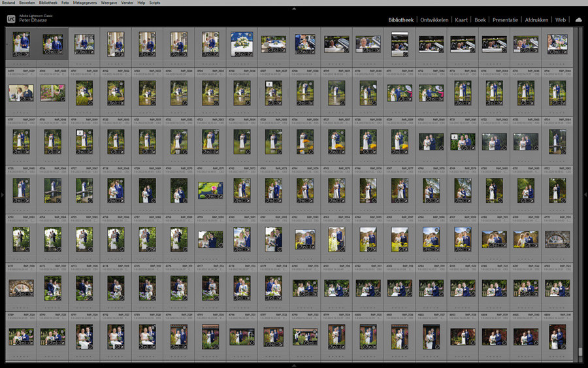Toggle quick collection circle on first-row third photo
Screen dimensions: 588x368
(90, 38)
